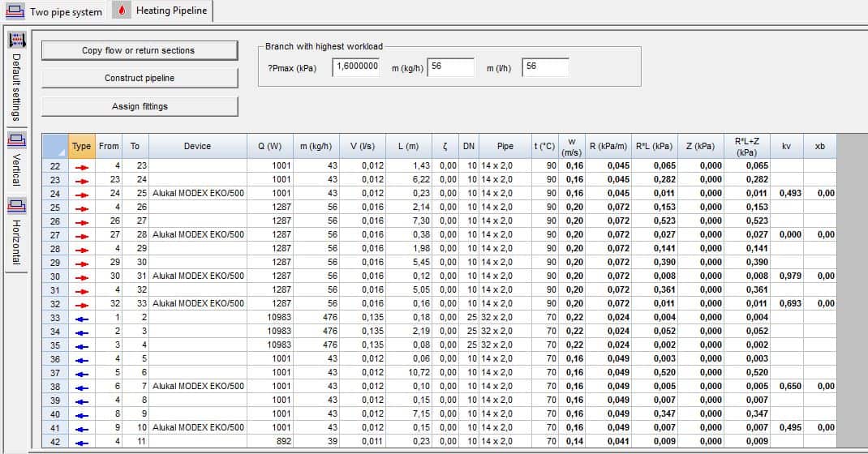Click the Alukal MODEX EKO/500 cell in row 24
Screen dimensions: 868x454
(x=198, y=193)
